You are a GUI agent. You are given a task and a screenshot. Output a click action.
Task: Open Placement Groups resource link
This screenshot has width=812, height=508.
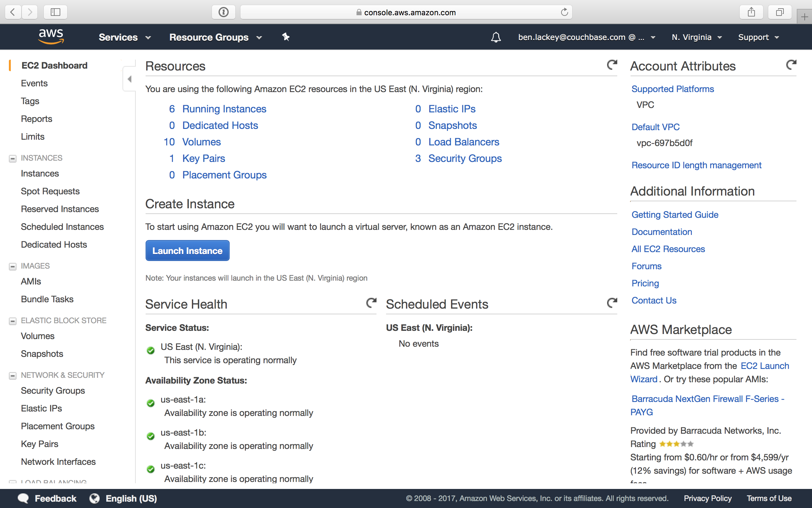coord(225,175)
